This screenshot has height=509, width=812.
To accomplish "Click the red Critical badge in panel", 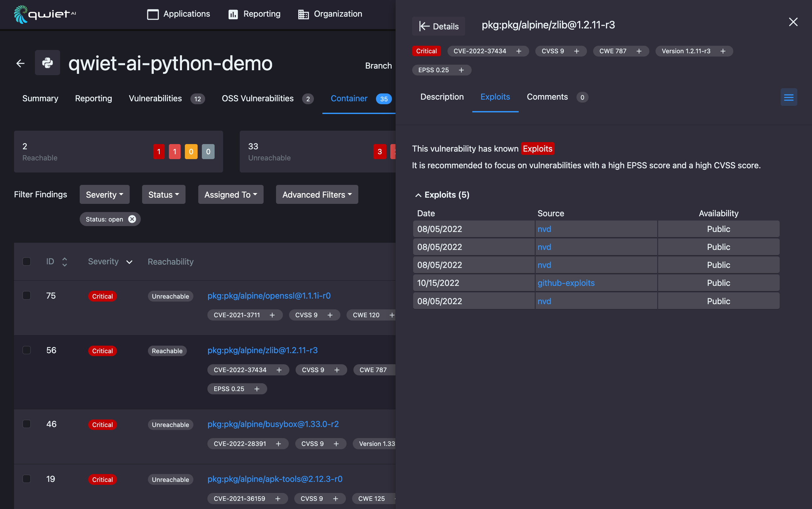I will (x=426, y=51).
